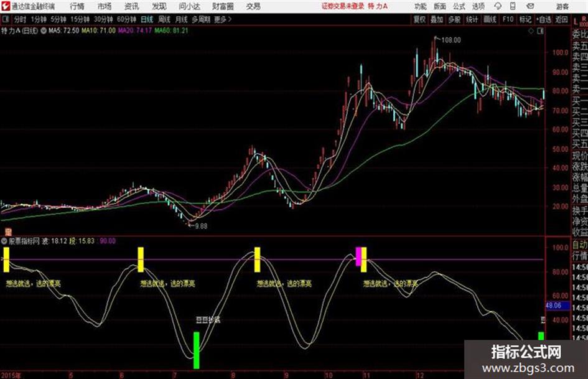This screenshot has width=588, height=379.
Task: Click the mobile phone icon
Action: tap(513, 6)
